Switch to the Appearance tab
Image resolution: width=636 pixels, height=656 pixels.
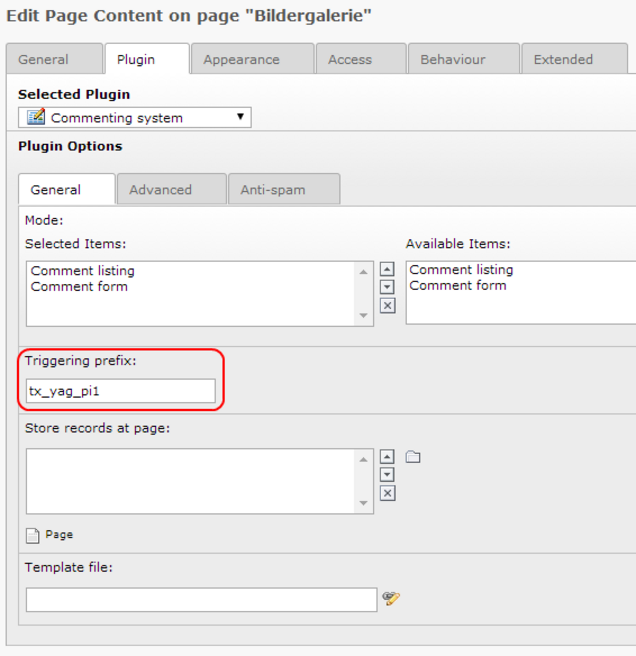[241, 60]
